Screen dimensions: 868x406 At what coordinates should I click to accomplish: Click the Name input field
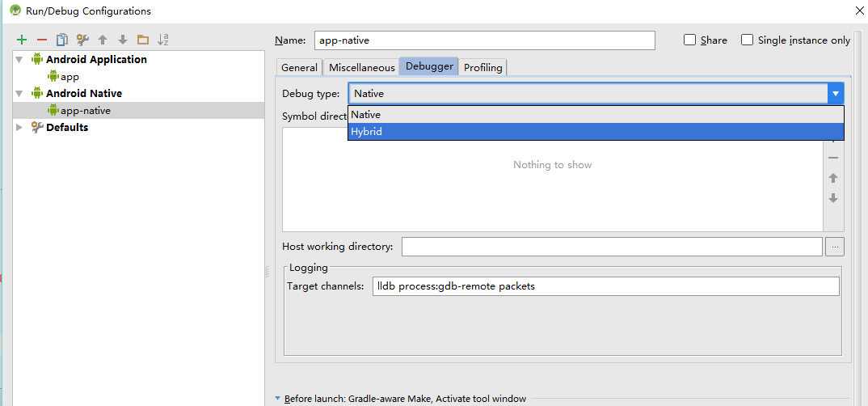click(x=485, y=40)
